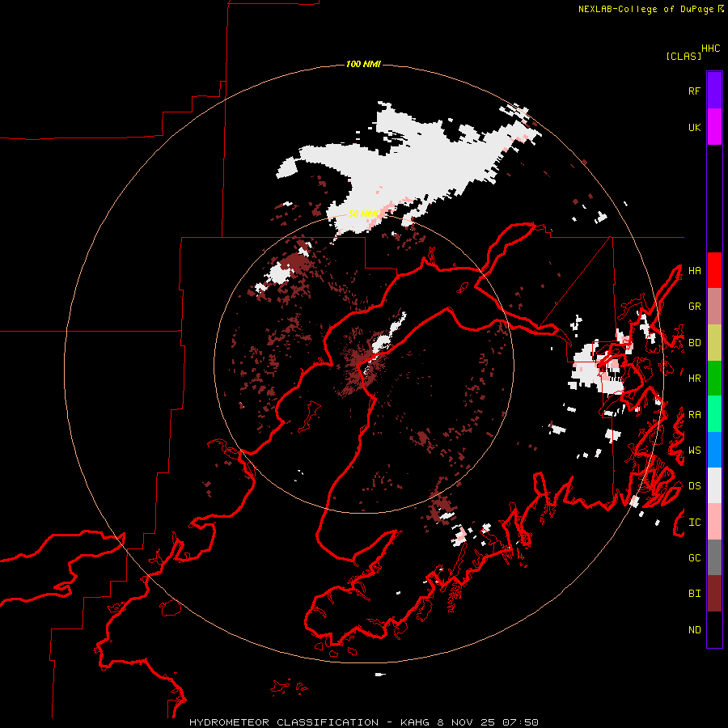This screenshot has width=728, height=728.
Task: Click the RF legend label
Action: [x=694, y=91]
